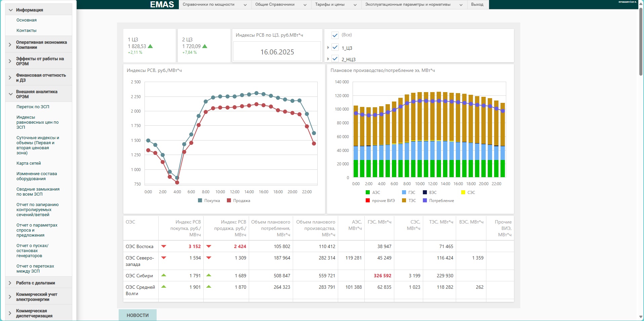Viewport: 644px width, 321px height.
Task: Click the EMAS logo
Action: click(162, 4)
